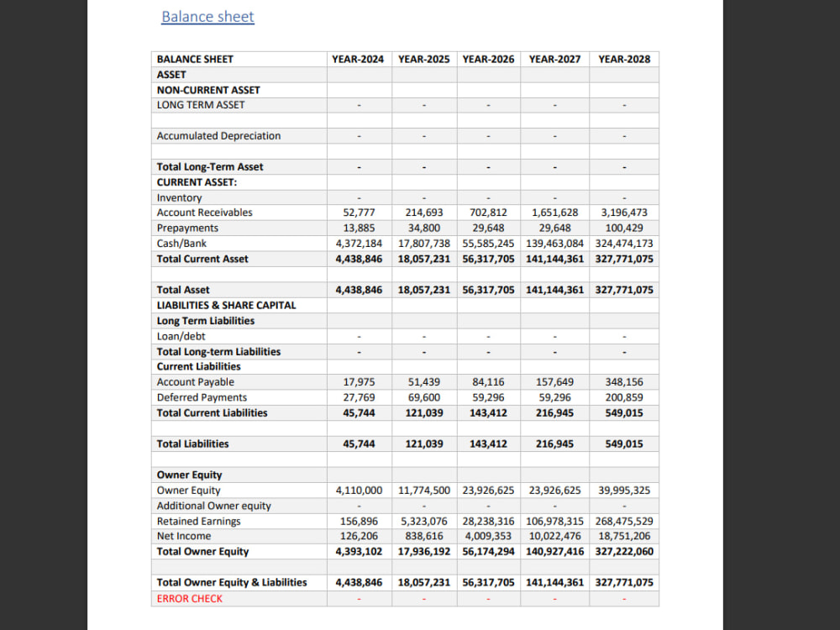Click Cash/Bank value 55,585,245
Screen dimensions: 840x630
coord(488,244)
